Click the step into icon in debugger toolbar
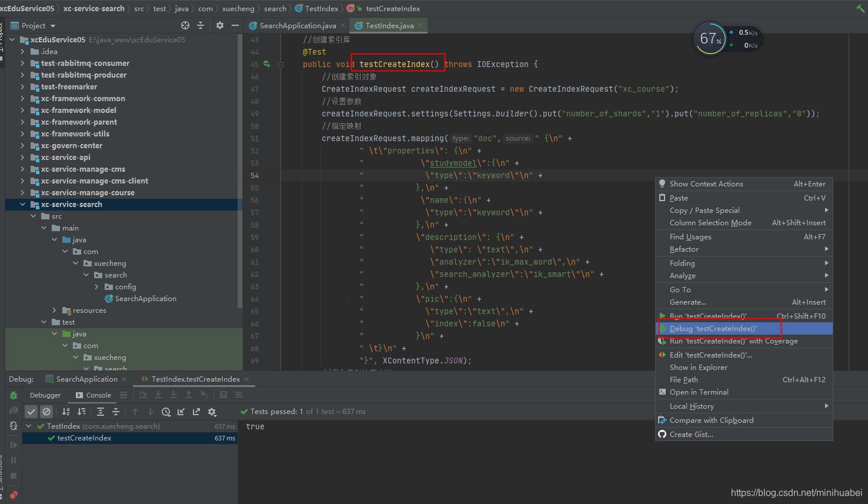This screenshot has height=504, width=868. pyautogui.click(x=158, y=395)
